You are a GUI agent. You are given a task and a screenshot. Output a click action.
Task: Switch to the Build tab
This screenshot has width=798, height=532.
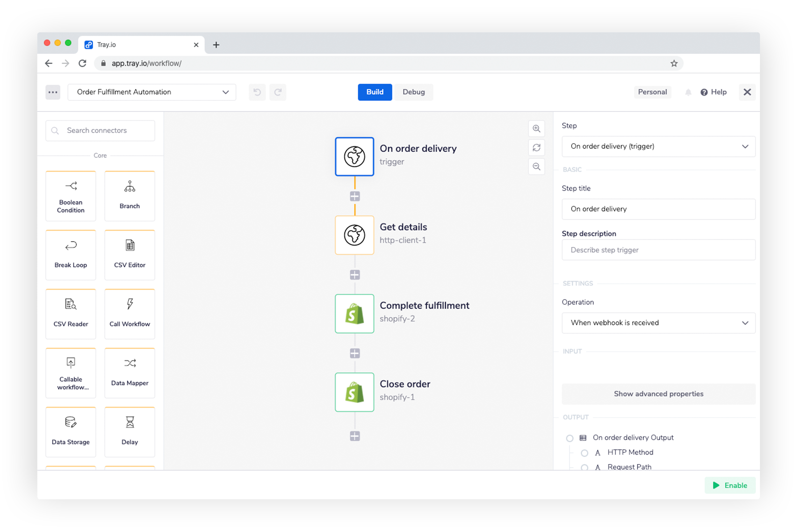pos(375,92)
